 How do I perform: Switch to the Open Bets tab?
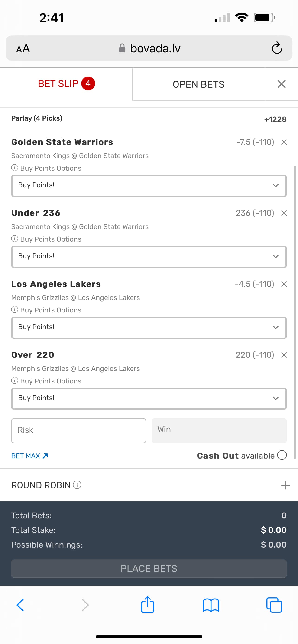[199, 84]
